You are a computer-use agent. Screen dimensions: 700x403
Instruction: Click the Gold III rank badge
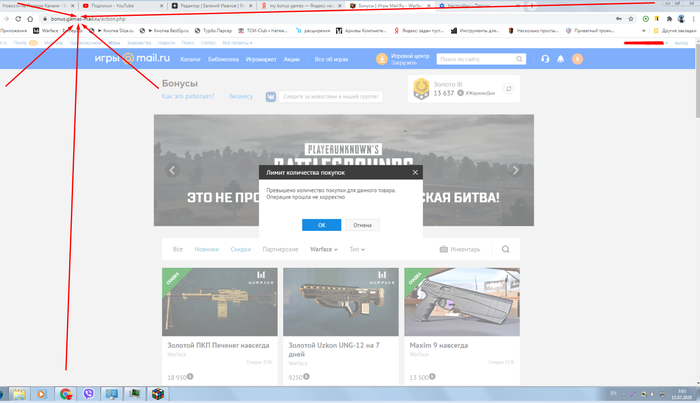pos(421,88)
